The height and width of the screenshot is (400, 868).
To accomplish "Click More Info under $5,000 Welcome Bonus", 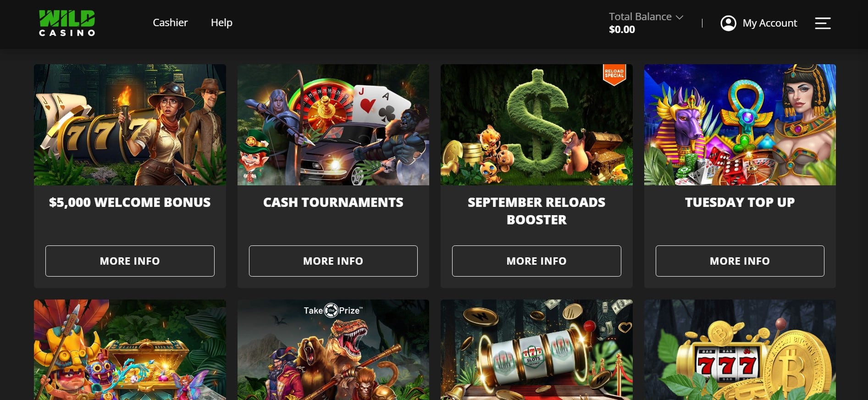I will pos(130,261).
